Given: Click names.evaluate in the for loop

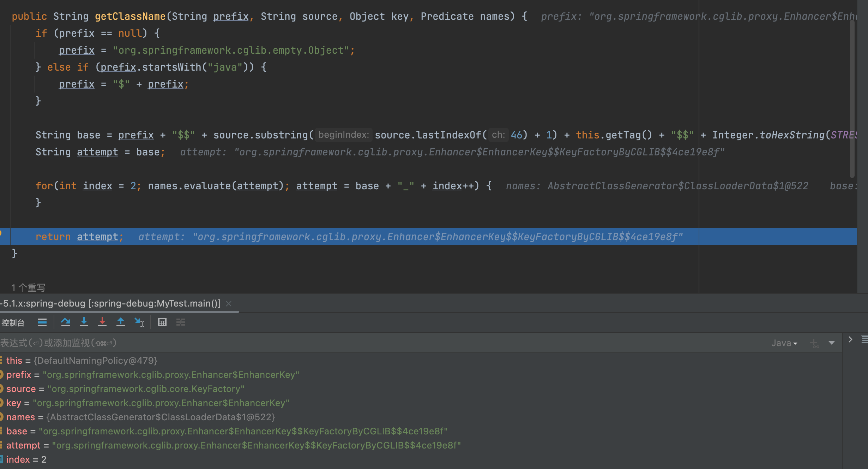Looking at the screenshot, I should [x=189, y=186].
